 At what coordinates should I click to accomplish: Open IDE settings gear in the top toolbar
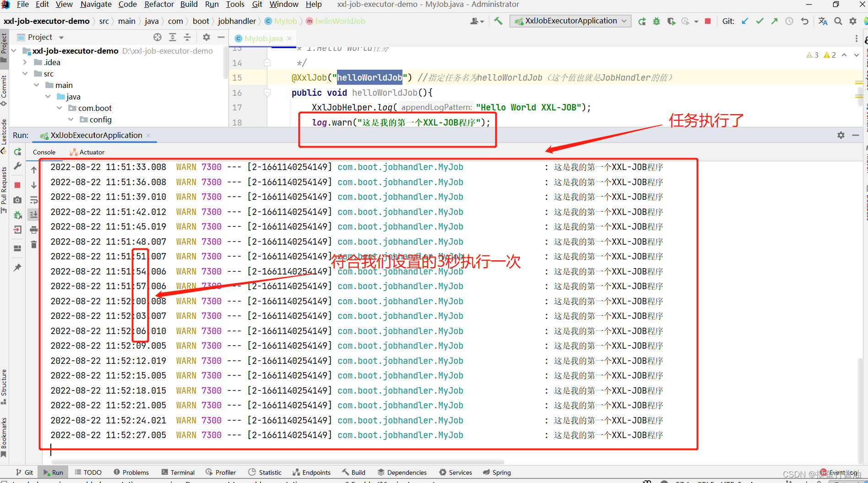click(853, 21)
